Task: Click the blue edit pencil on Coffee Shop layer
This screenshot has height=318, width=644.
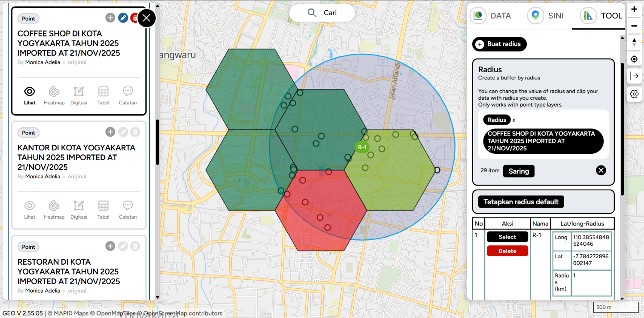Action: coord(123,18)
